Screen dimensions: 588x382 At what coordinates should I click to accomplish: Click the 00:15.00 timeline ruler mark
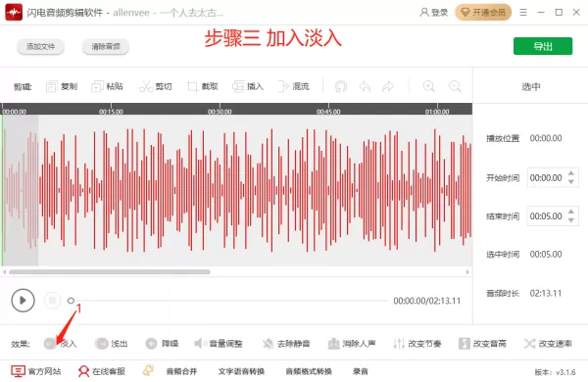[111, 112]
